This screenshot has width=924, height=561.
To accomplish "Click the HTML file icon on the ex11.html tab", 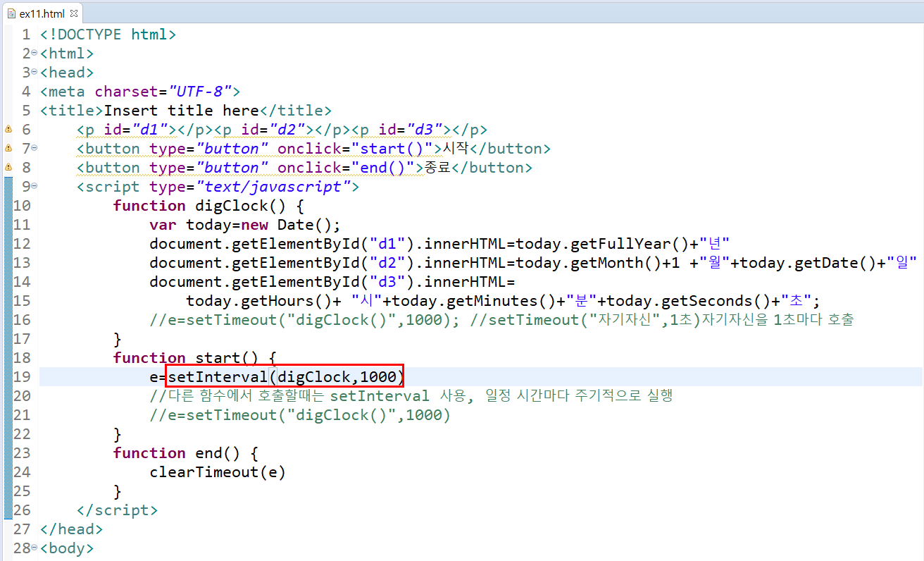I will coord(11,13).
